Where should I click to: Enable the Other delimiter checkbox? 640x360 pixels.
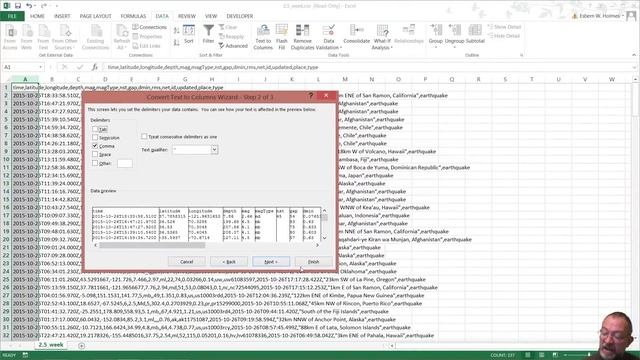pyautogui.click(x=95, y=163)
